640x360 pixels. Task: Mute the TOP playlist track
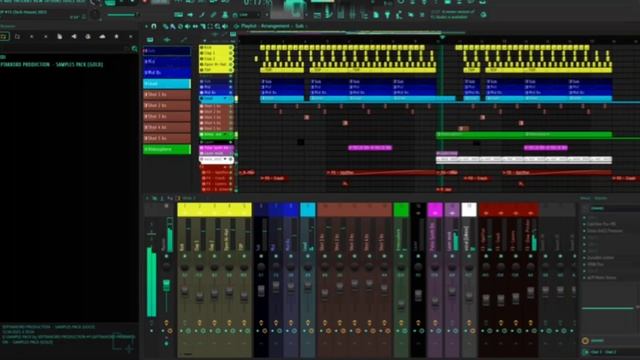tap(231, 70)
